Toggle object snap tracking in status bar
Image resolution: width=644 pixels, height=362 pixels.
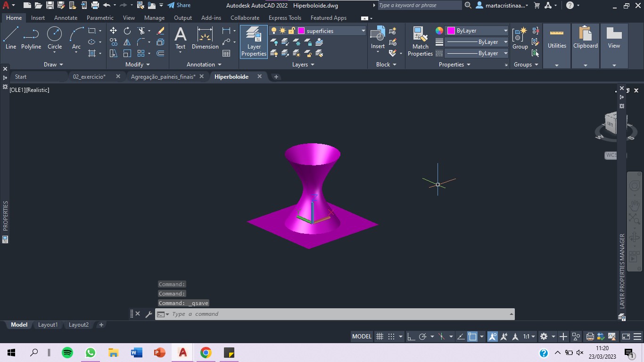461,337
